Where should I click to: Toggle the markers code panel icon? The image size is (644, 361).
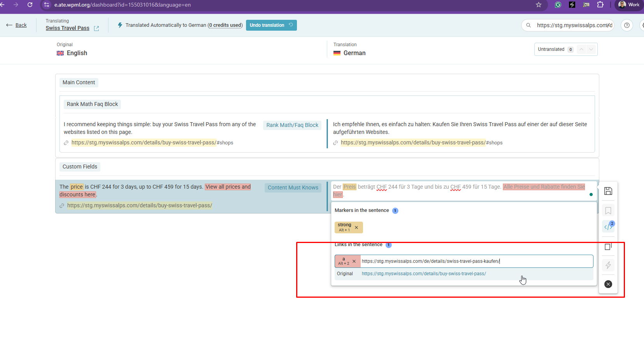tap(608, 227)
